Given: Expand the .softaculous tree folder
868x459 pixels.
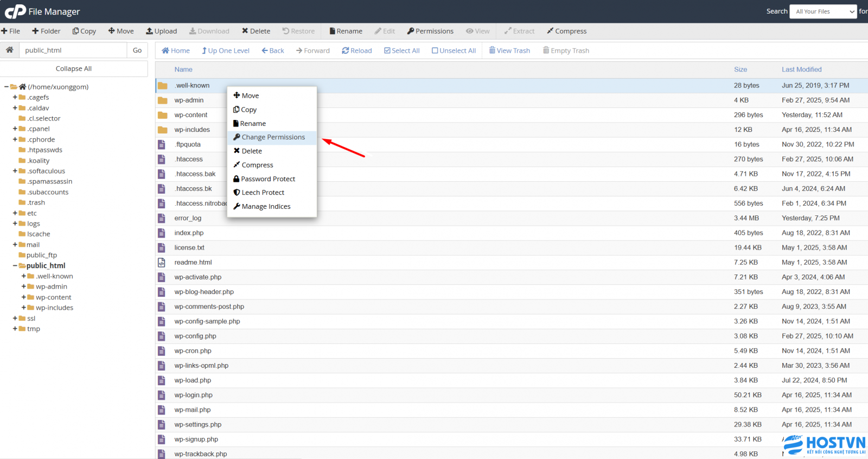Looking at the screenshot, I should coord(15,171).
